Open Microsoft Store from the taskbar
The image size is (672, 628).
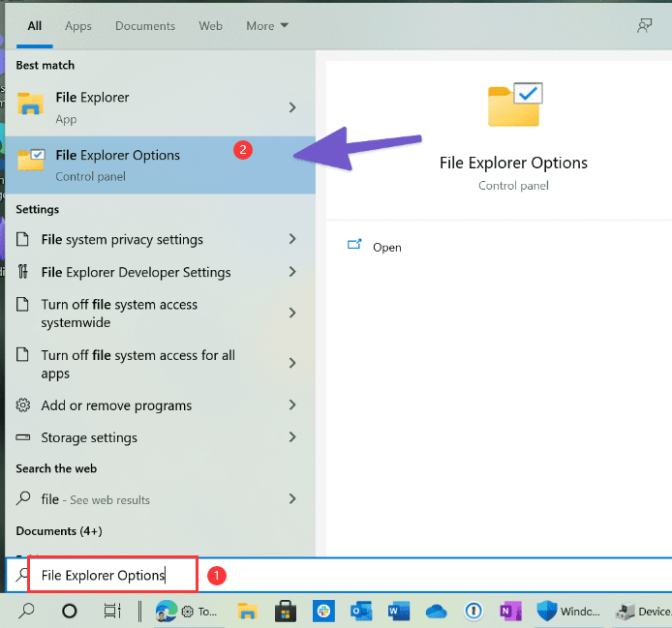tap(286, 611)
